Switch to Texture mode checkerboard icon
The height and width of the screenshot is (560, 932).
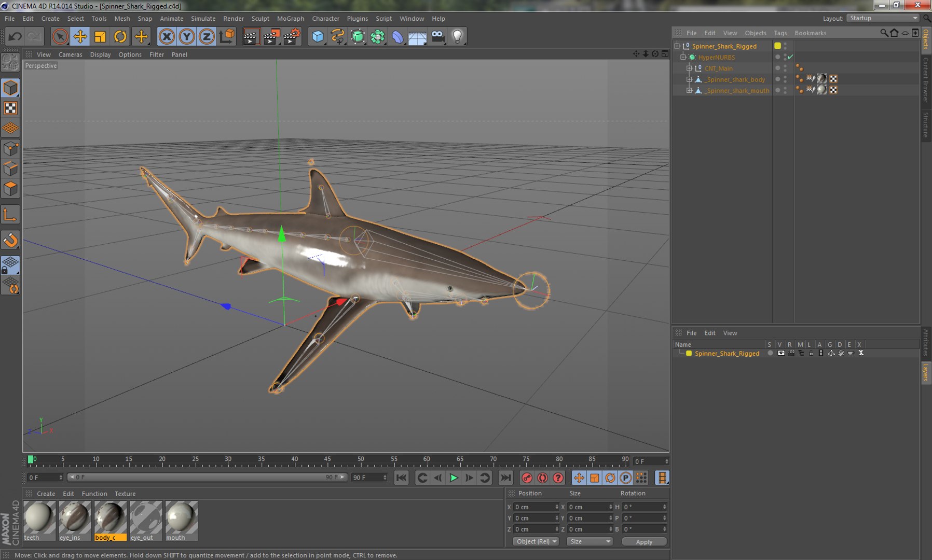tap(10, 108)
